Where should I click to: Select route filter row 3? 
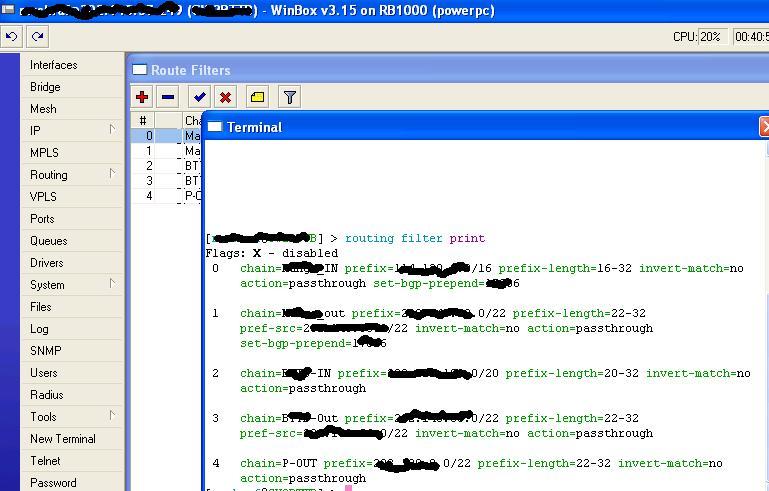(167, 181)
